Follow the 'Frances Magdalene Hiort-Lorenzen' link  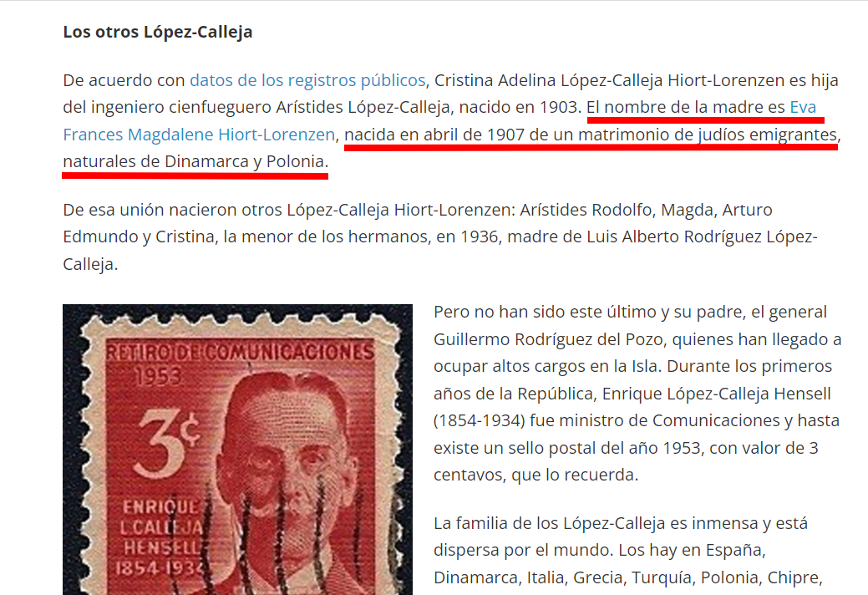199,135
